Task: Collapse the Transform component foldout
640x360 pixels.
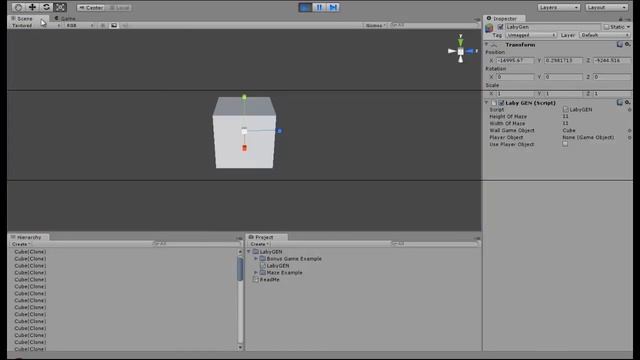Action: [487, 44]
